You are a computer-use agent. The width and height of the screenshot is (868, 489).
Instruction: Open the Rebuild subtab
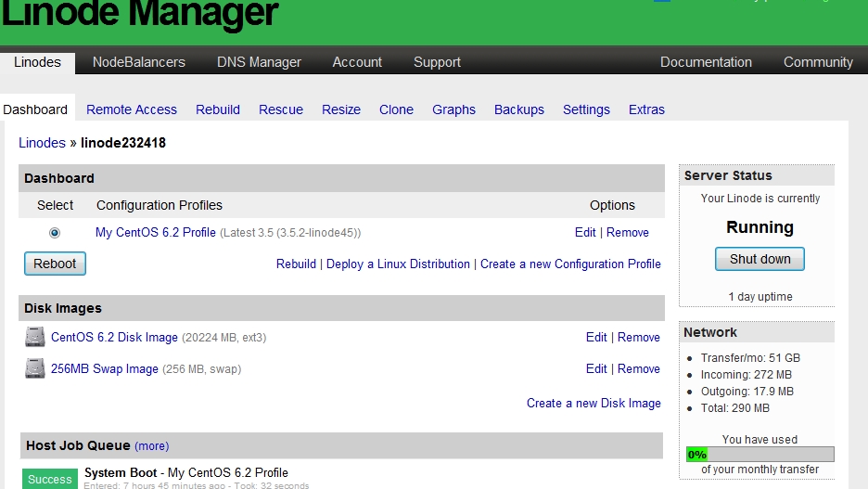218,109
